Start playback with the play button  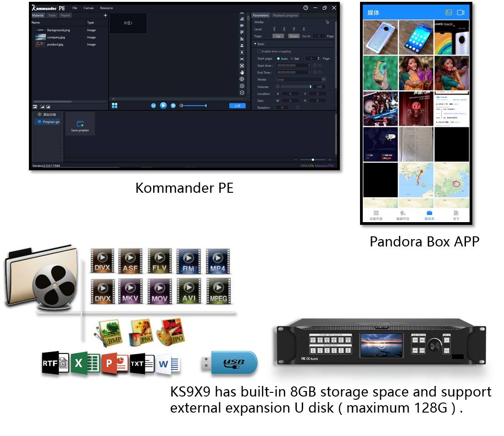[x=163, y=106]
